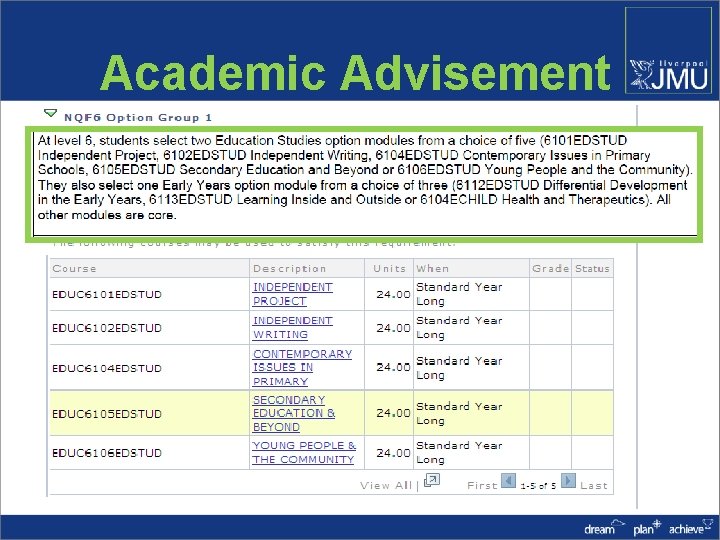The width and height of the screenshot is (720, 540).
Task: Select course code EDUC6106EDSTUD
Action: (x=107, y=453)
